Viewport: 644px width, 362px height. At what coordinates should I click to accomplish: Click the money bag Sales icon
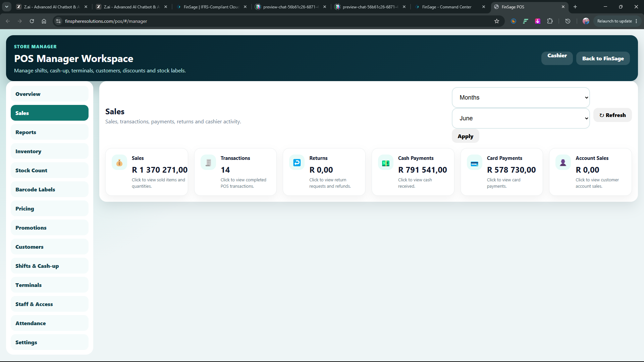pyautogui.click(x=119, y=163)
